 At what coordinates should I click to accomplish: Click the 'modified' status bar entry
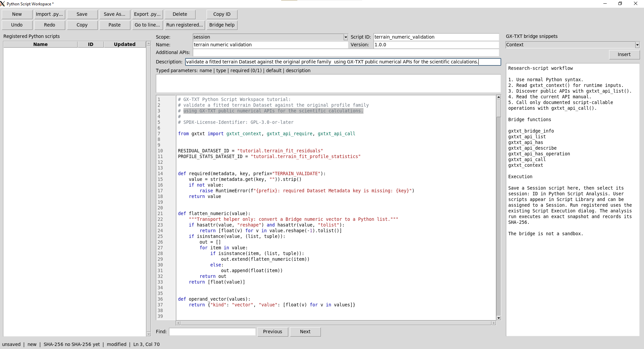tap(117, 344)
